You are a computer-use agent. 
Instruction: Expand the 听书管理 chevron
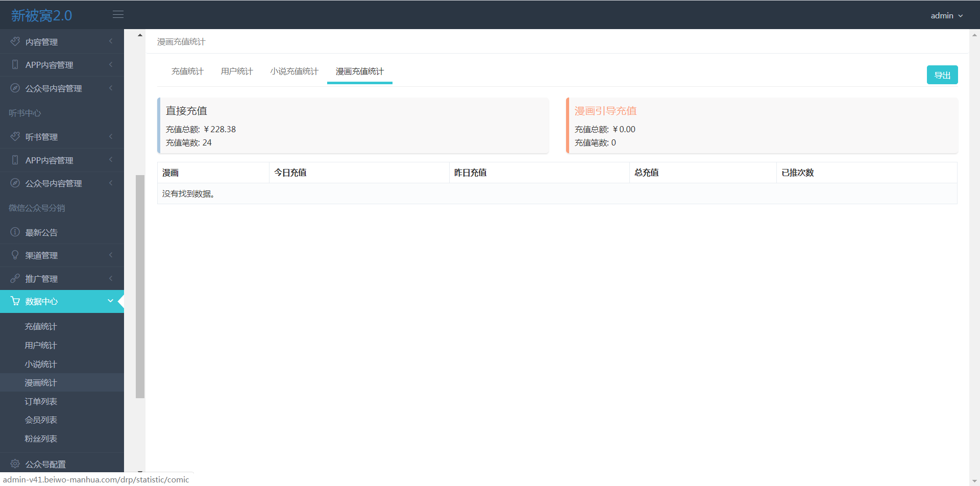click(111, 136)
